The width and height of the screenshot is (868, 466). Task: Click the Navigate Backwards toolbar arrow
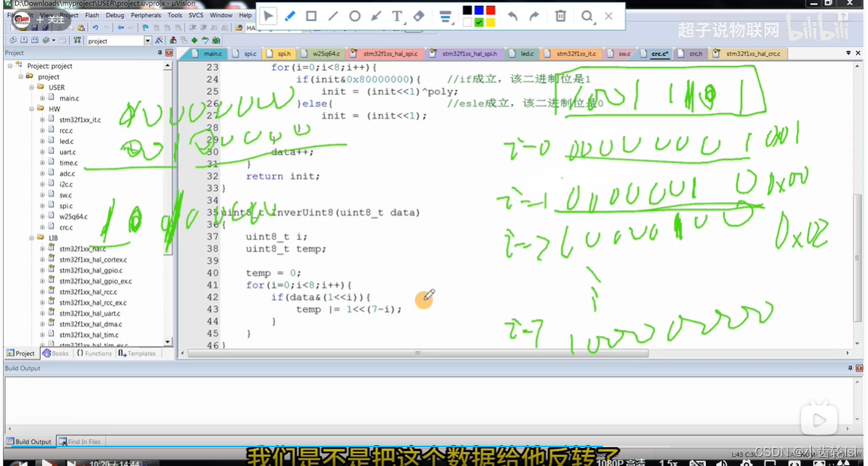pos(120,28)
